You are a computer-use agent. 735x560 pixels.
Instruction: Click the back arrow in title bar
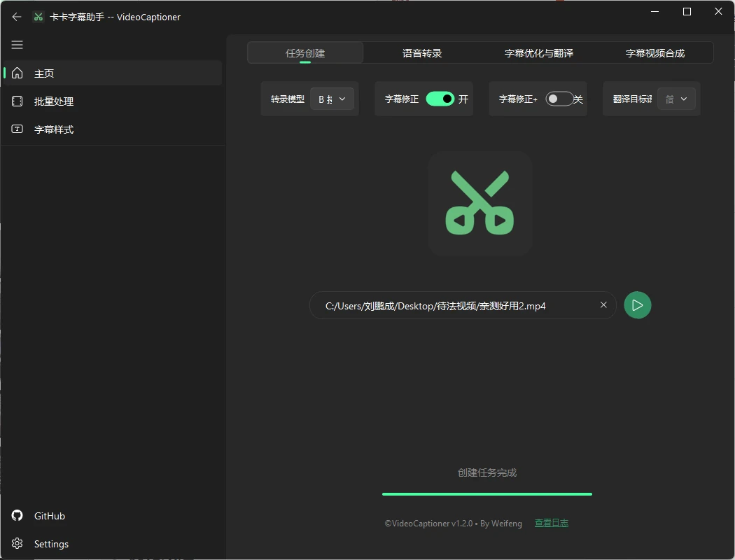(x=17, y=17)
